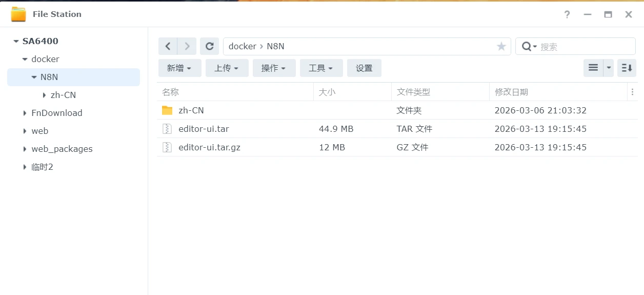Viewport: 644px width, 295px height.
Task: Switch to list view mode icon
Action: tap(593, 68)
